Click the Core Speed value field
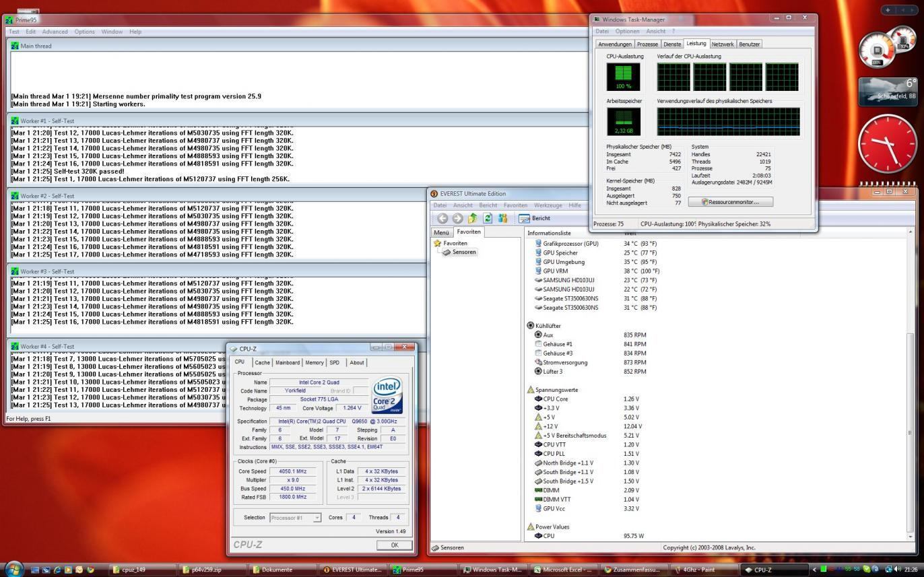 (x=292, y=471)
